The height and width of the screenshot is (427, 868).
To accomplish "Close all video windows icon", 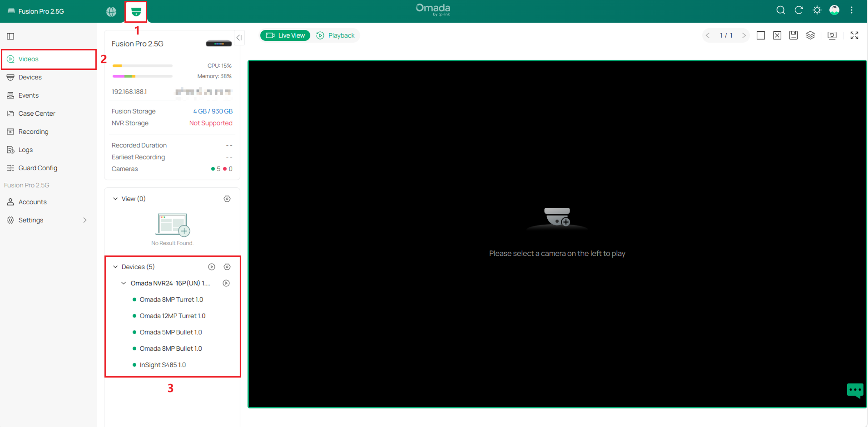I will pyautogui.click(x=777, y=35).
